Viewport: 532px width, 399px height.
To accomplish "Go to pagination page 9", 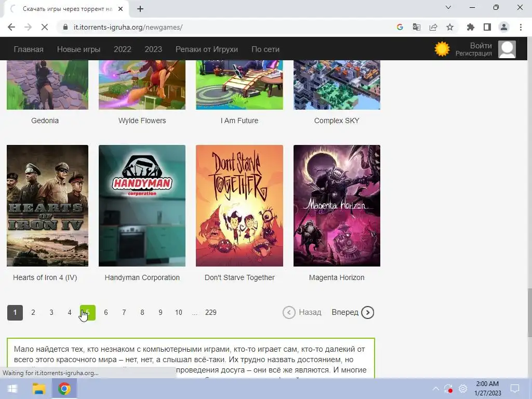I will tap(161, 312).
